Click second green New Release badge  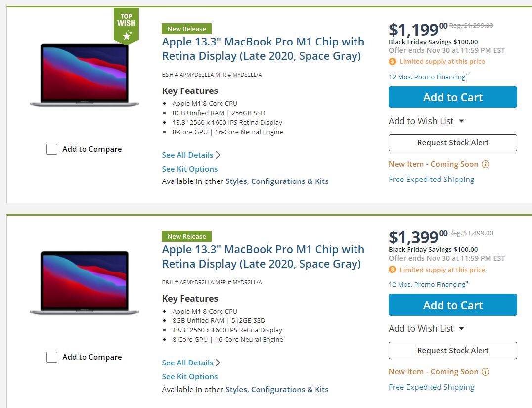pyautogui.click(x=186, y=236)
